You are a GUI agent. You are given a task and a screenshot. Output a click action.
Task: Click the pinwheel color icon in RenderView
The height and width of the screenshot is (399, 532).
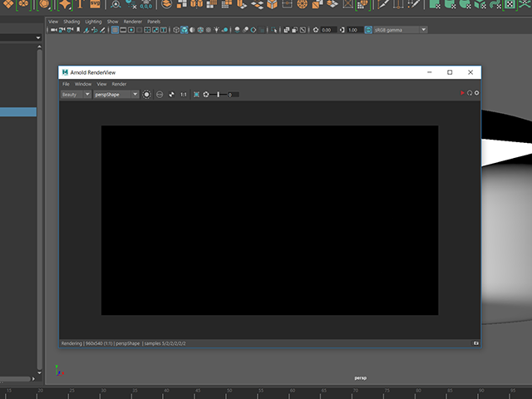tap(172, 94)
